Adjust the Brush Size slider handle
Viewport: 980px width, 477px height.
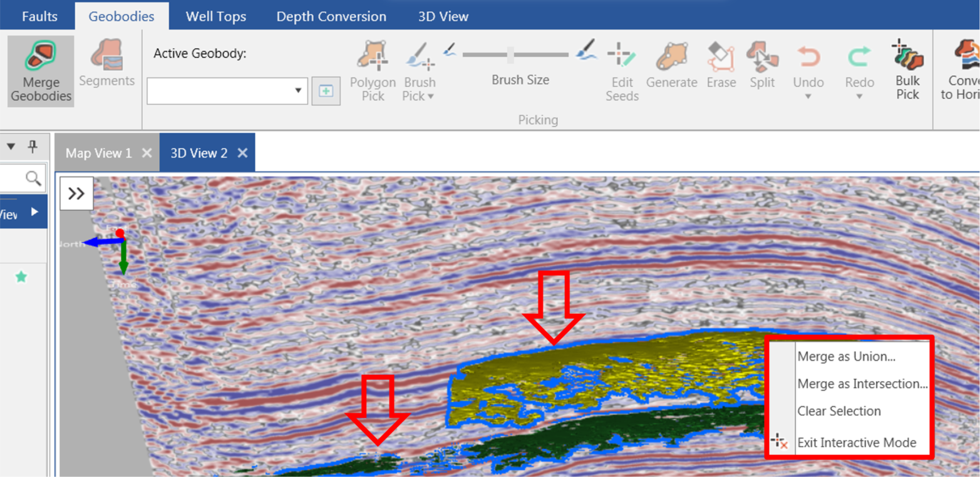[x=510, y=54]
